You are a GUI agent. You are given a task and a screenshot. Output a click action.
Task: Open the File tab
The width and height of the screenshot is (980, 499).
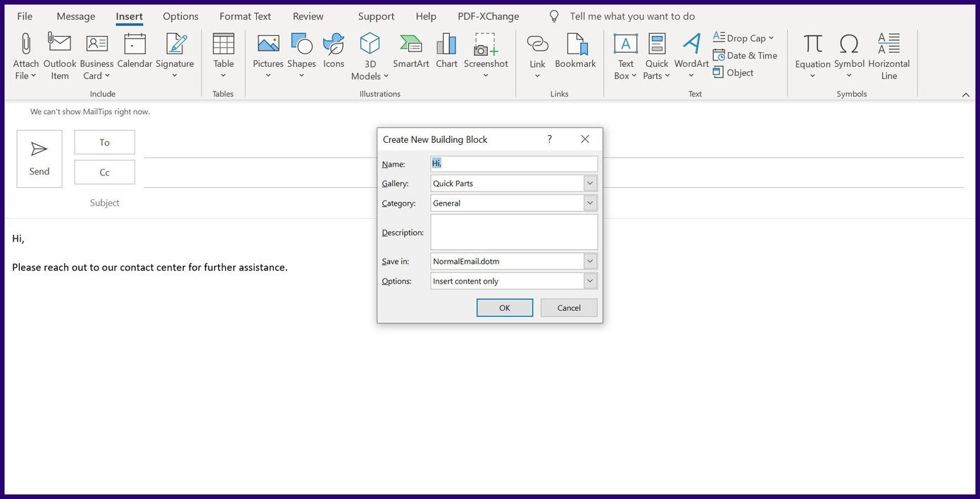(25, 16)
